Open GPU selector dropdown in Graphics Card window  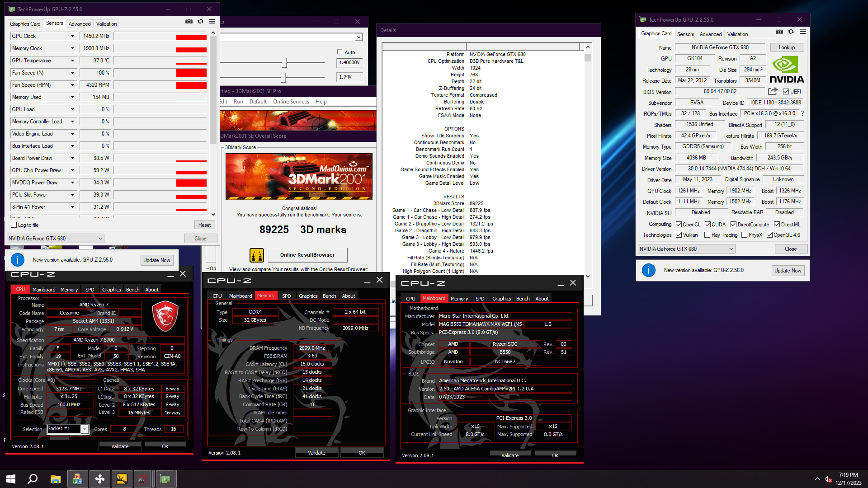click(x=687, y=249)
